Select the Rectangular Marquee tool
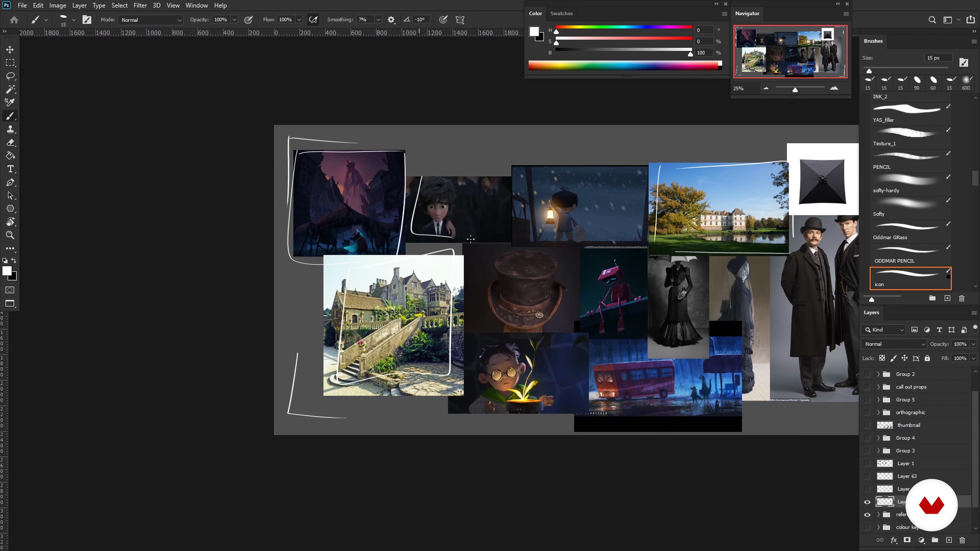Viewport: 980px width, 551px height. point(10,63)
